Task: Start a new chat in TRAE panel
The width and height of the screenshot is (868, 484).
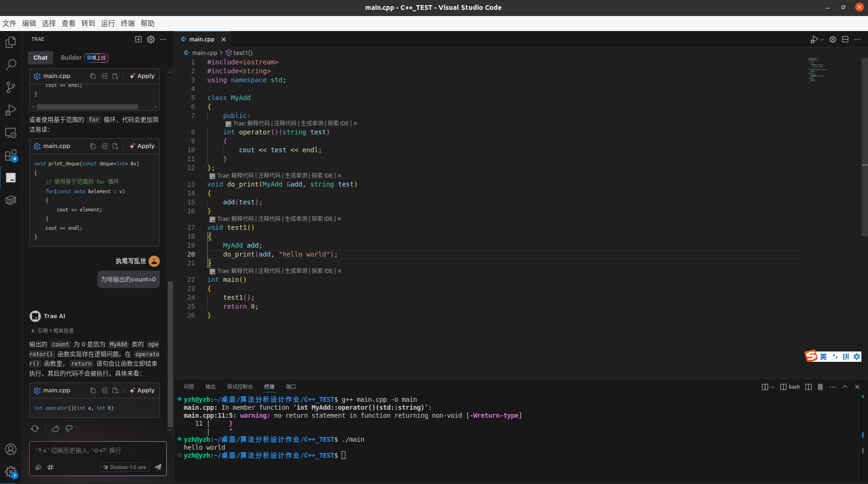Action: click(x=138, y=39)
